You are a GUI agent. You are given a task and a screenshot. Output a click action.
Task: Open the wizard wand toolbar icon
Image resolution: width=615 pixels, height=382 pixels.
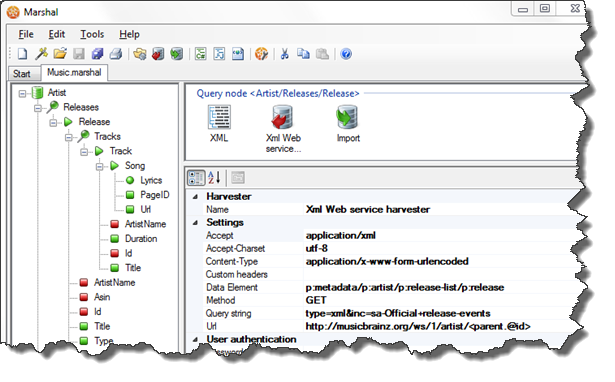coord(41,54)
